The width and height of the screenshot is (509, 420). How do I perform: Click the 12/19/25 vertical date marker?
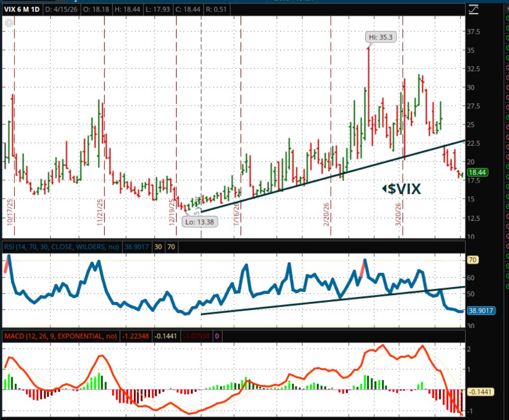tap(172, 212)
